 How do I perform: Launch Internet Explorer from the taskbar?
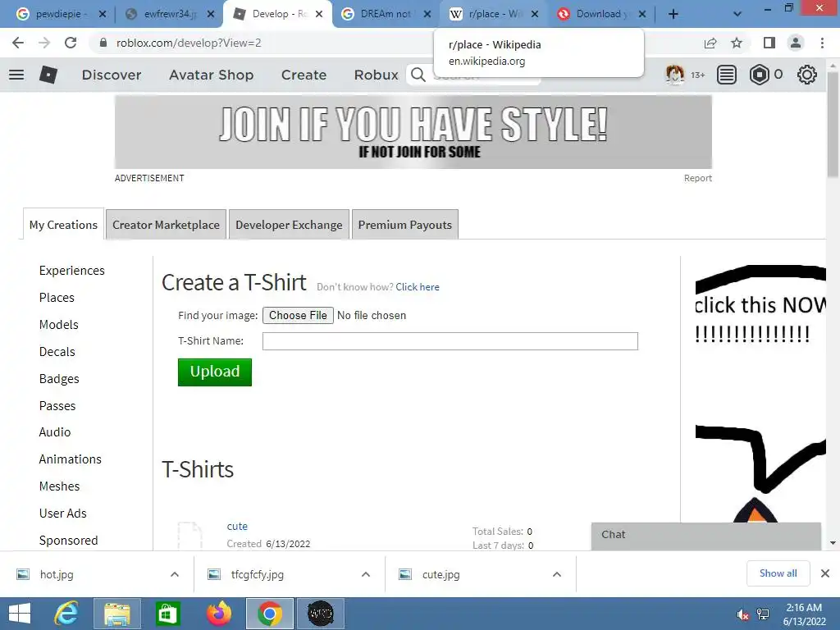pos(66,614)
